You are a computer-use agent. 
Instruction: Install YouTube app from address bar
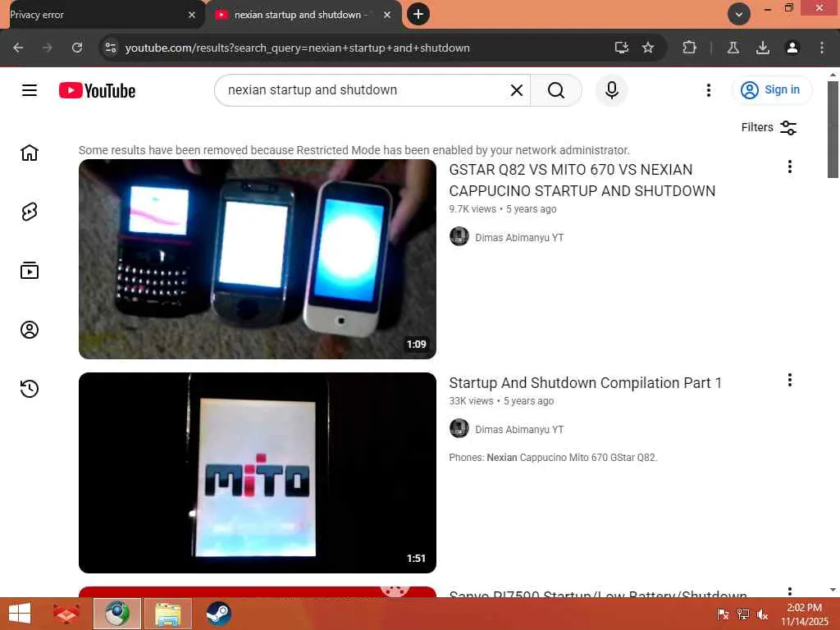point(622,48)
